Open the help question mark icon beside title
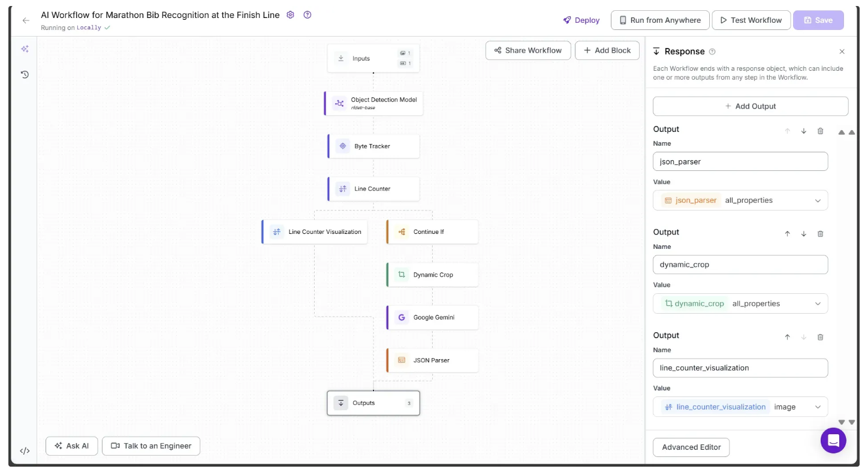The width and height of the screenshot is (868, 475). [x=308, y=15]
